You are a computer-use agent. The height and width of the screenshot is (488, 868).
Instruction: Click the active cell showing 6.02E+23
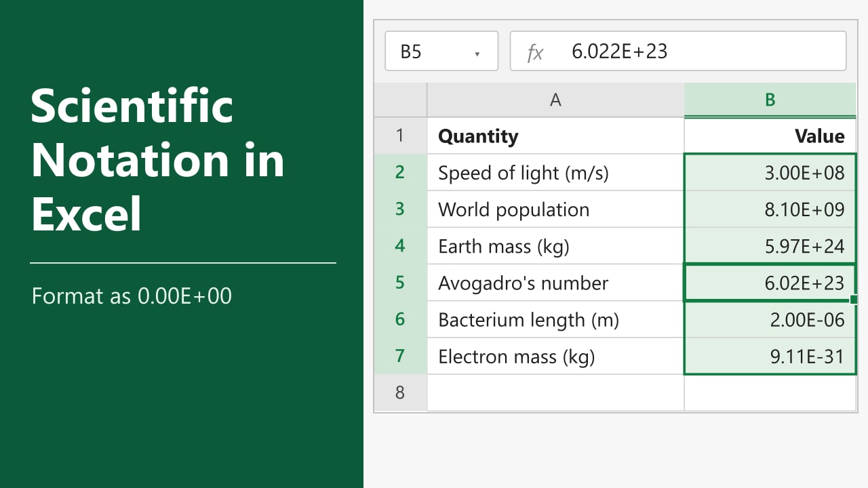pyautogui.click(x=770, y=282)
